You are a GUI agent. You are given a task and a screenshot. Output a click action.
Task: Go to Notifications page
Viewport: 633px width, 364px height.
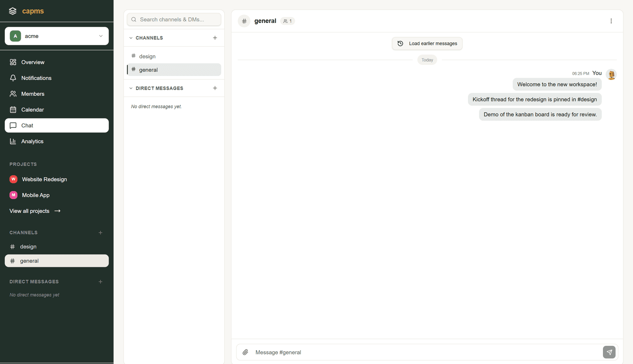[x=57, y=78]
